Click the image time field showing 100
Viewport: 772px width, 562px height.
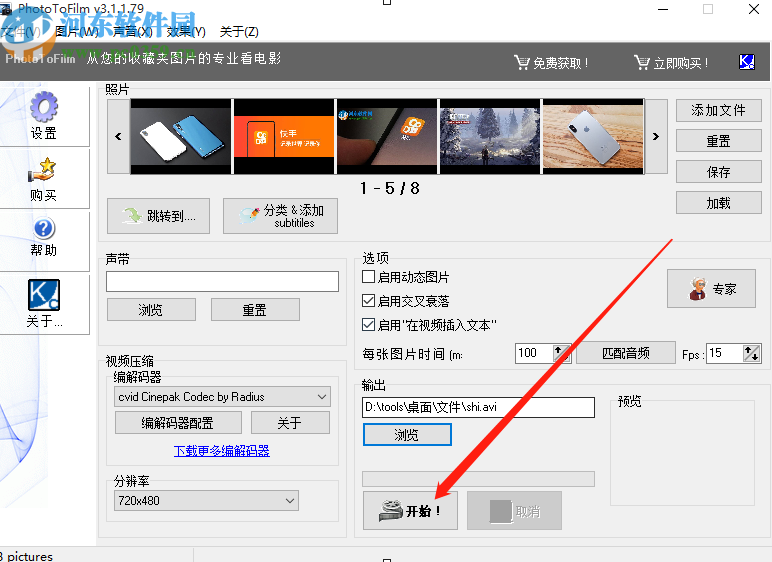click(534, 353)
